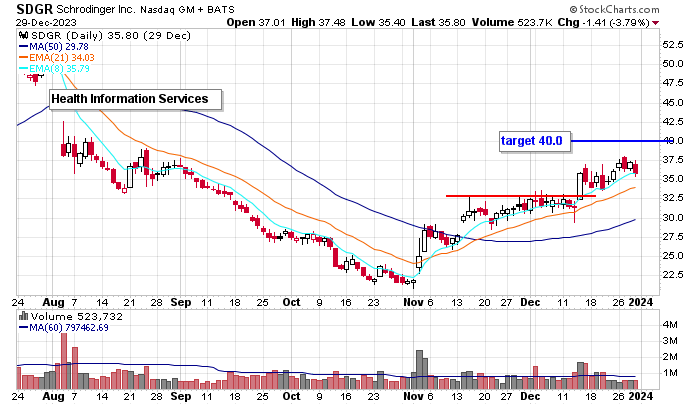Click the Sep label under the volume panel
Viewport: 700px width, 405px height.
pos(180,397)
